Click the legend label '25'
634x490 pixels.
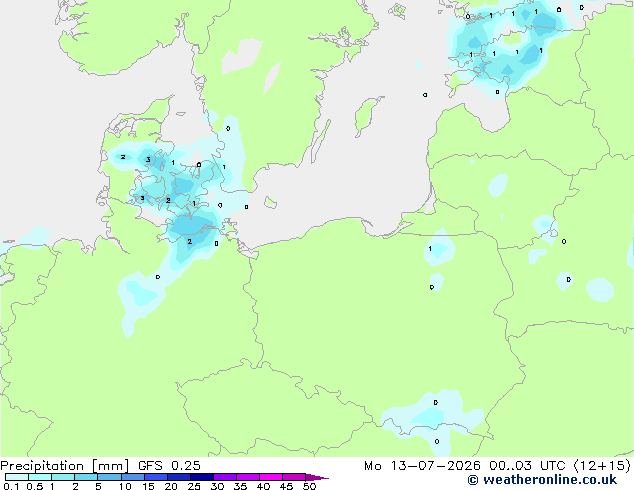[194, 486]
